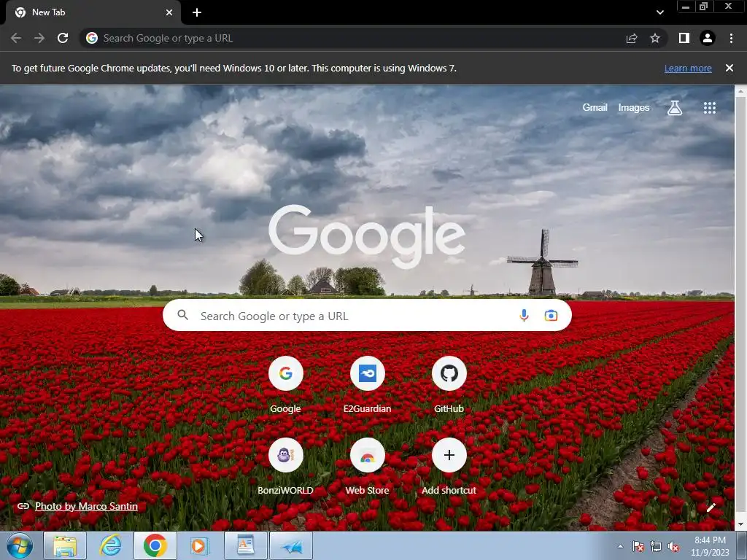Dismiss the Windows 7 update notification bar
747x560 pixels.
pos(729,68)
